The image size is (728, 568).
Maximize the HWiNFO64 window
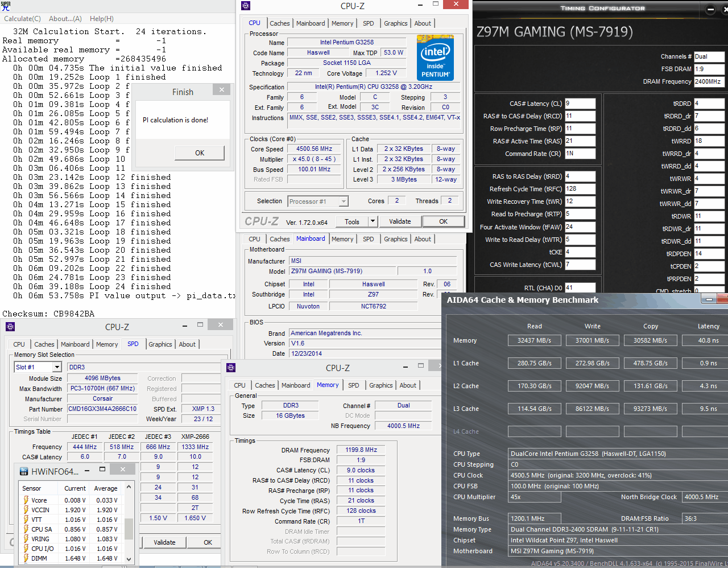102,470
